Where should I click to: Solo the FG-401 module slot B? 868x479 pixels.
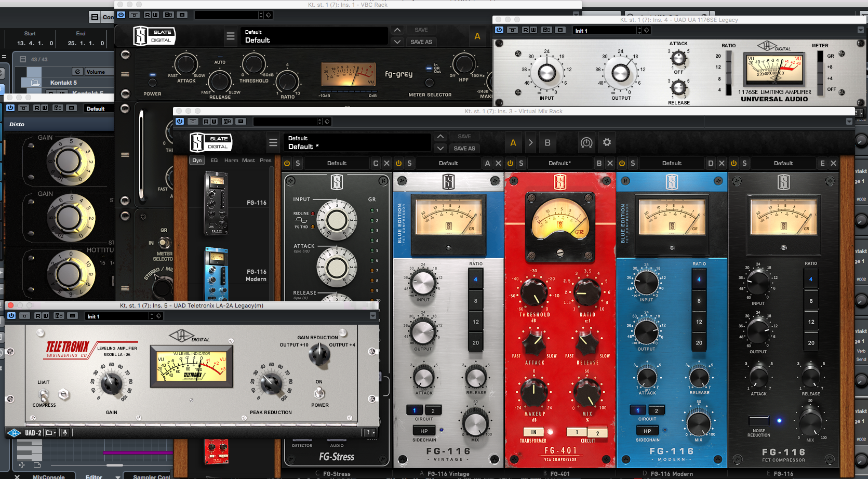(x=521, y=163)
